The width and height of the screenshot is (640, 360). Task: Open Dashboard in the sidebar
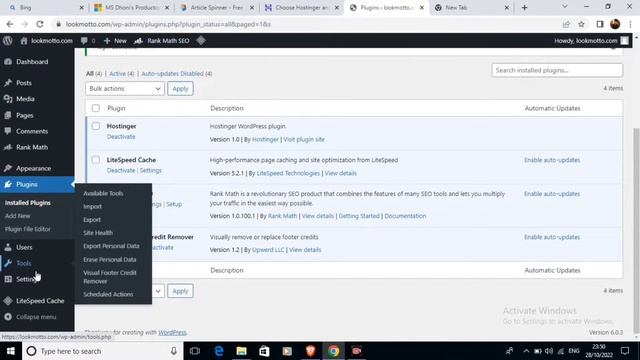point(32,62)
